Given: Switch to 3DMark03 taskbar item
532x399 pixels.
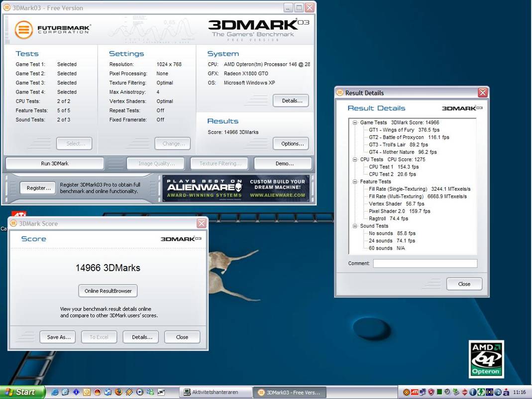Looking at the screenshot, I should (290, 392).
